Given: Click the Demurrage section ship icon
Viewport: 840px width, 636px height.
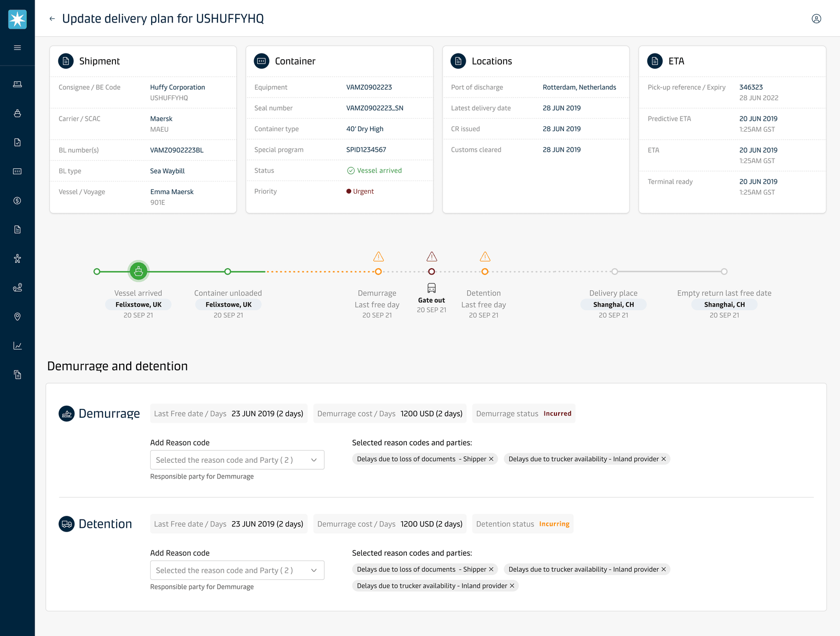Looking at the screenshot, I should tap(67, 414).
